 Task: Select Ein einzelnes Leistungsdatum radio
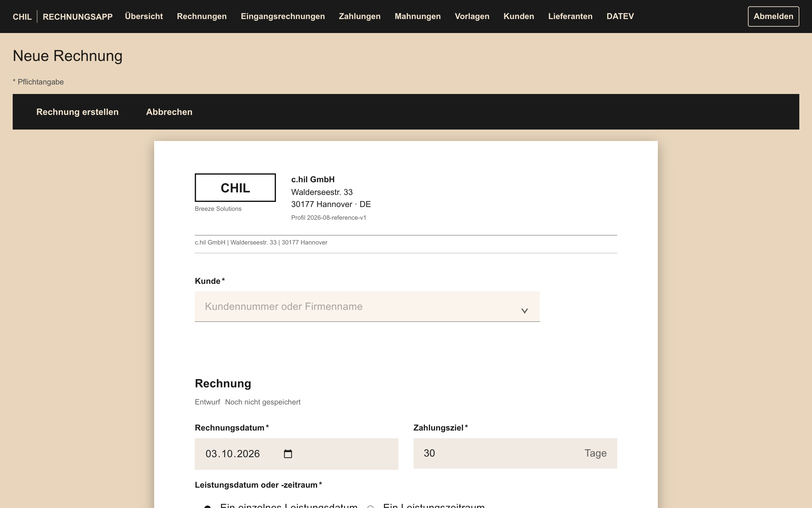point(207,506)
